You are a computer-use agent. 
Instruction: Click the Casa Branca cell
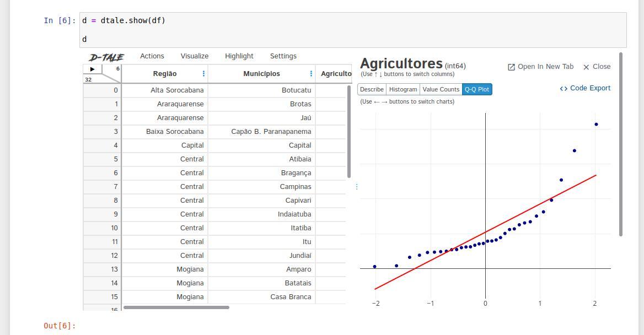(261, 297)
